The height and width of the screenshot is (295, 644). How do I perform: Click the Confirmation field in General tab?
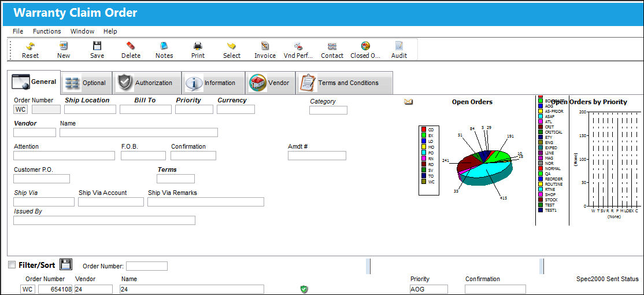tap(194, 155)
